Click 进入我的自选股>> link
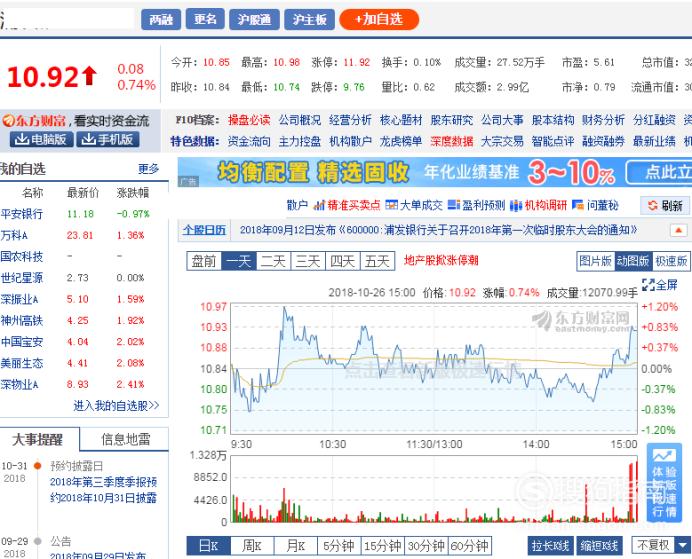The height and width of the screenshot is (559, 692). (x=117, y=405)
